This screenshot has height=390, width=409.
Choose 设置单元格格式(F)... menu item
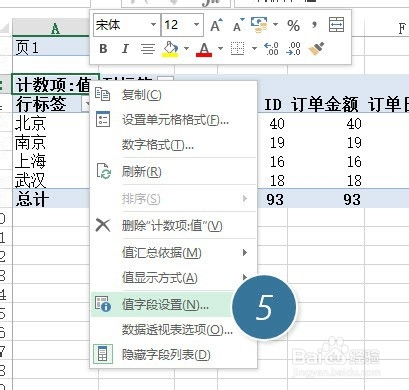(174, 120)
